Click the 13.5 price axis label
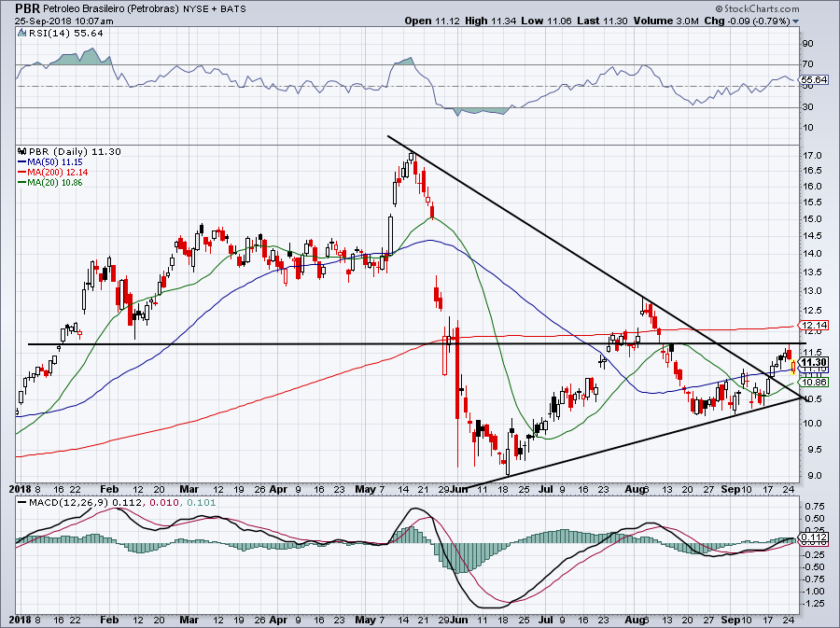This screenshot has width=840, height=628. click(x=812, y=272)
